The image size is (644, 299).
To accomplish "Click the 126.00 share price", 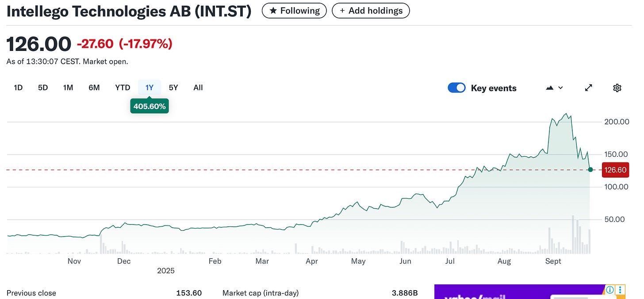I will (x=38, y=44).
